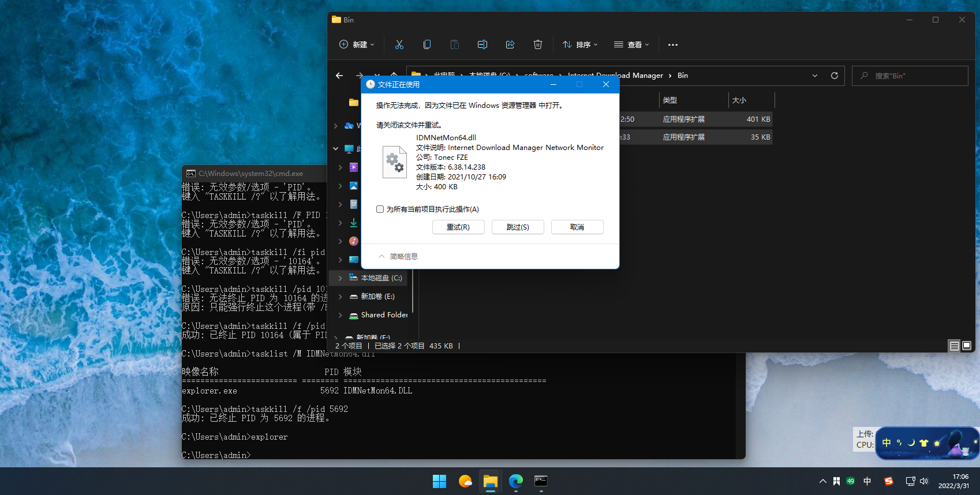980x495 pixels.
Task: Open the address bar history dropdown chevron
Action: point(815,76)
